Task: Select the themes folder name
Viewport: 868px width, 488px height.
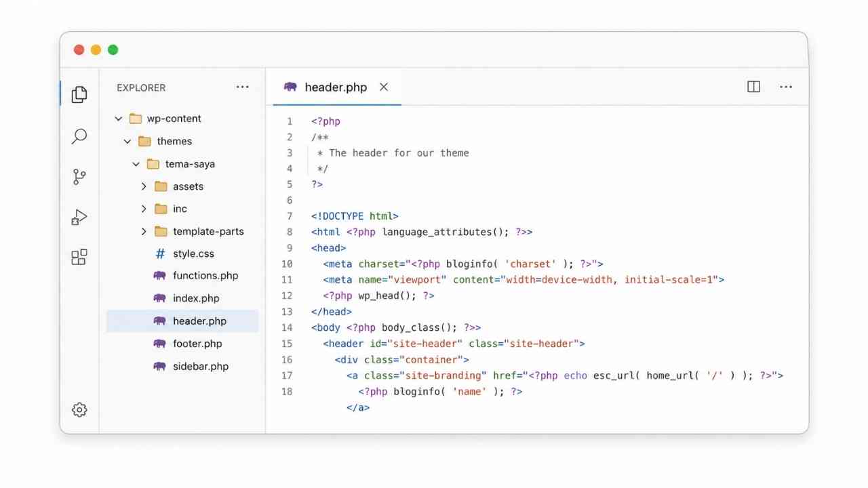Action: pos(174,141)
